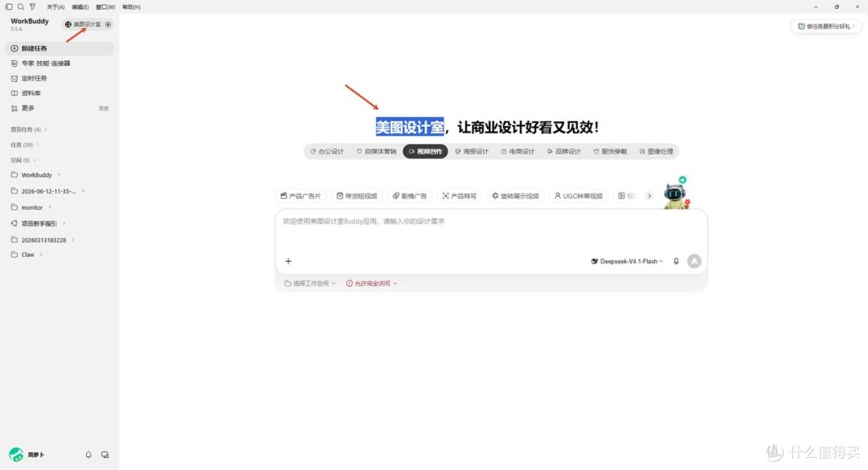Open notifications bell at the sidebar bottom

[x=88, y=455]
